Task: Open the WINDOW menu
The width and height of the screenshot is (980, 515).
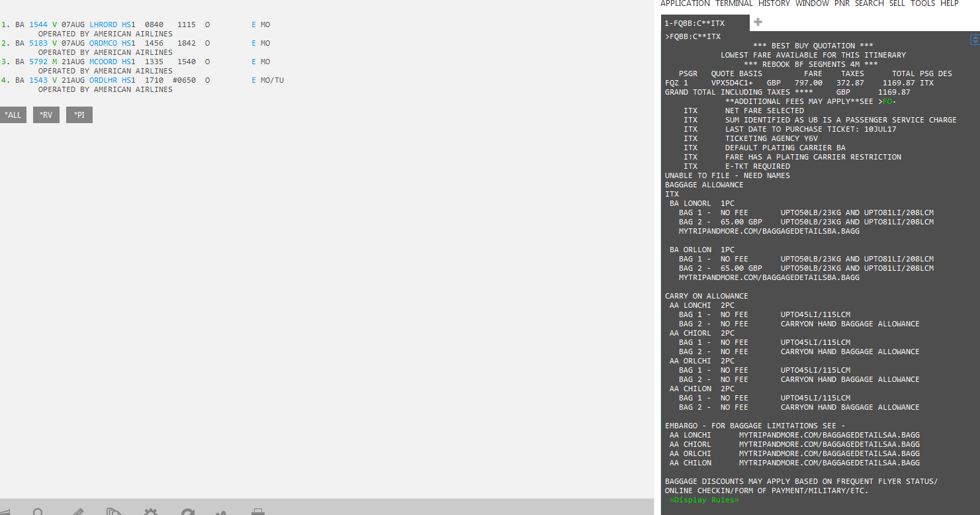Action: (812, 3)
